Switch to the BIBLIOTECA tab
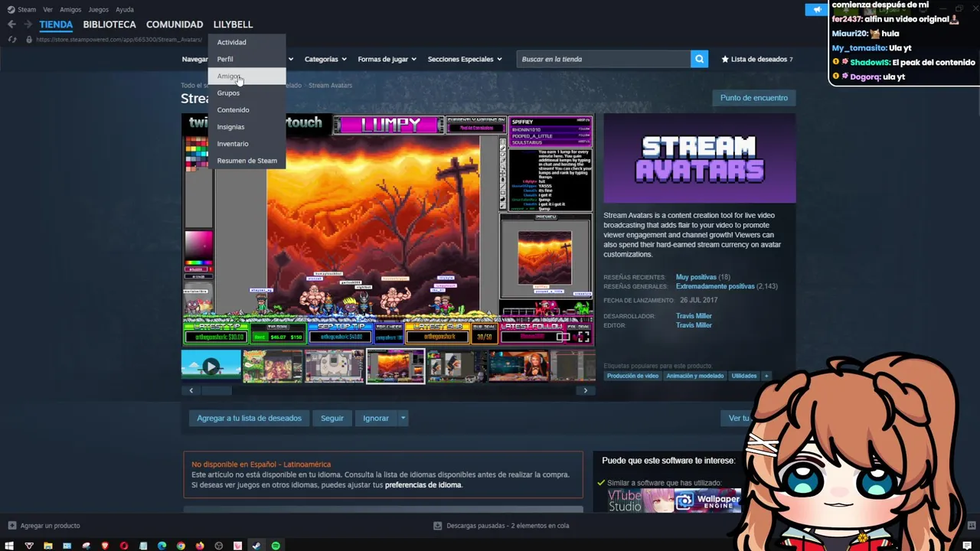 tap(109, 24)
